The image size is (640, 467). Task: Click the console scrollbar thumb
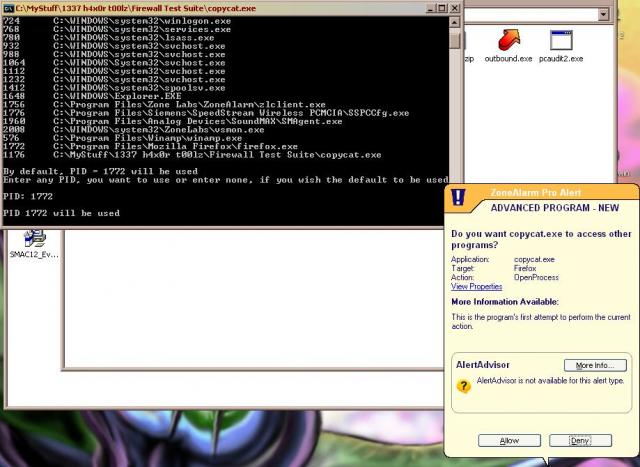click(x=454, y=40)
